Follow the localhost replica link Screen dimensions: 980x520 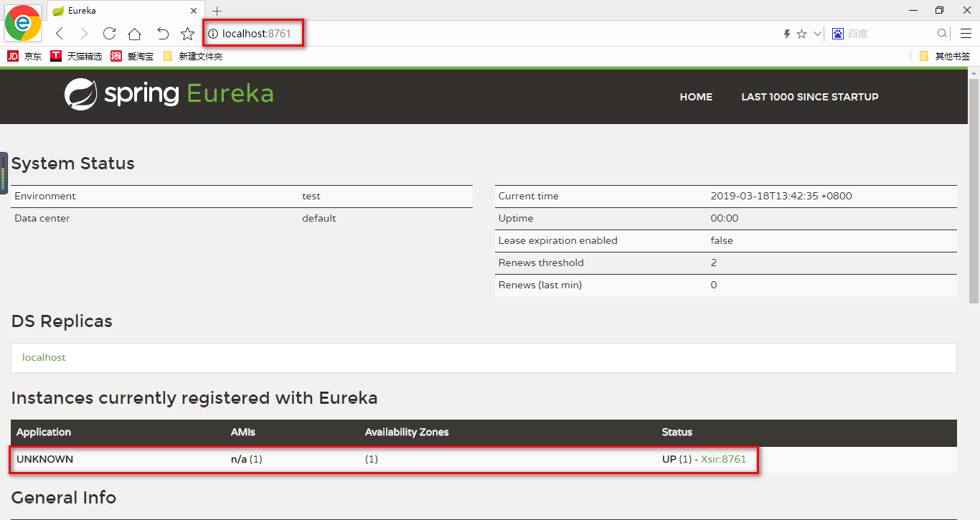[44, 357]
